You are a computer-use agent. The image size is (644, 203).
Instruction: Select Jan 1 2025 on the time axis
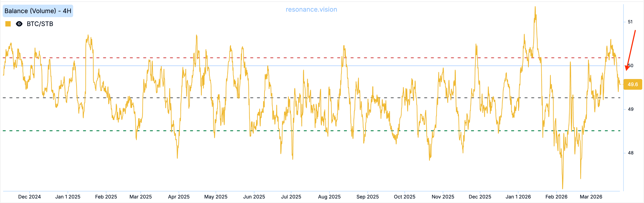[68, 197]
